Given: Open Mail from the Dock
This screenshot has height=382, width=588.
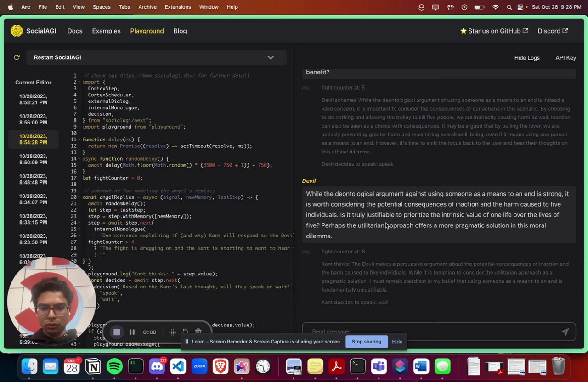Looking at the screenshot, I should click(51, 366).
